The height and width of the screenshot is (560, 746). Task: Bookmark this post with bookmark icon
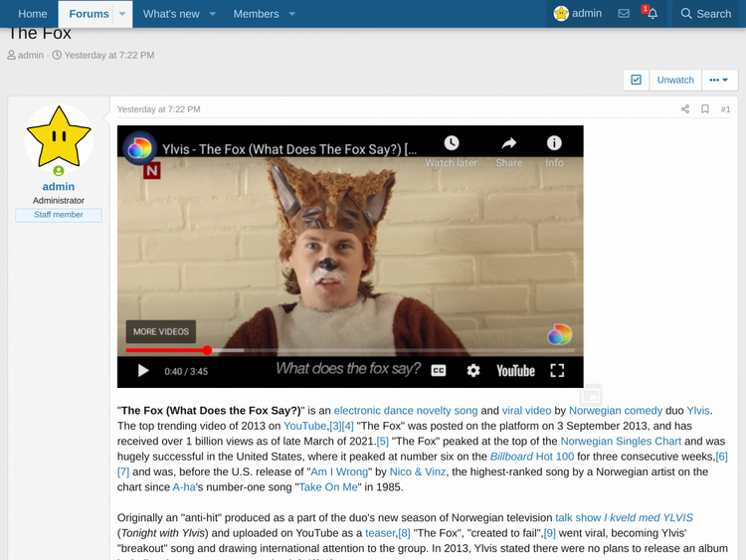[704, 109]
